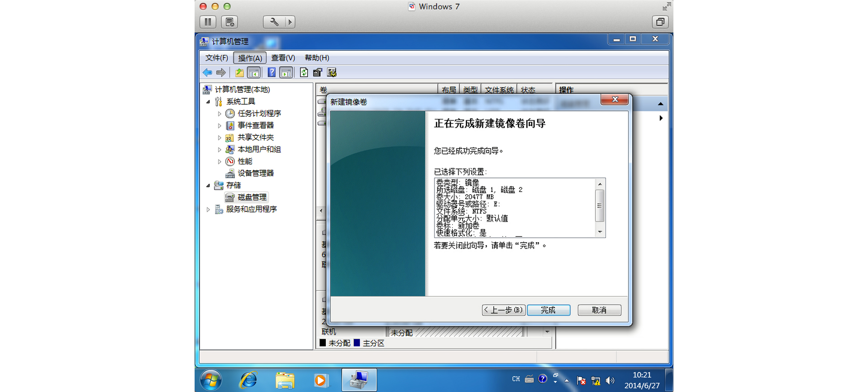Click the 文件系统 column header
Image resolution: width=868 pixels, height=392 pixels.
click(x=499, y=90)
